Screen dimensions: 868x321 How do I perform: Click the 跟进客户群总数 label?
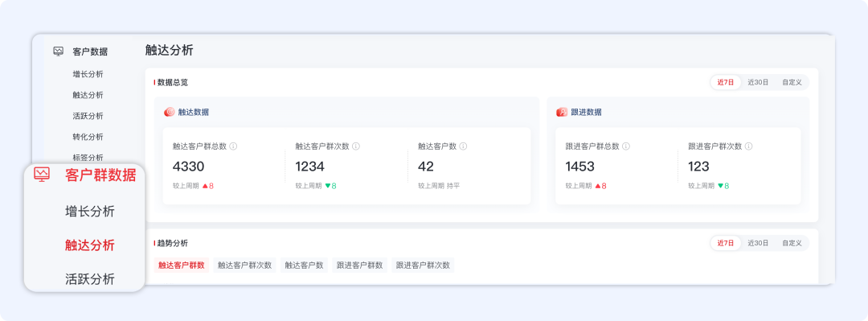(592, 146)
